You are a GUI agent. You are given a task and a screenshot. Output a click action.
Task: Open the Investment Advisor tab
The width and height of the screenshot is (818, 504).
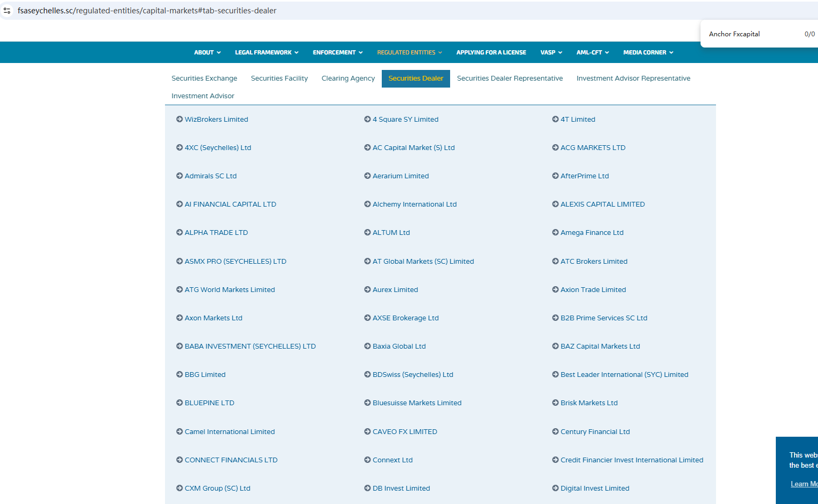point(203,96)
